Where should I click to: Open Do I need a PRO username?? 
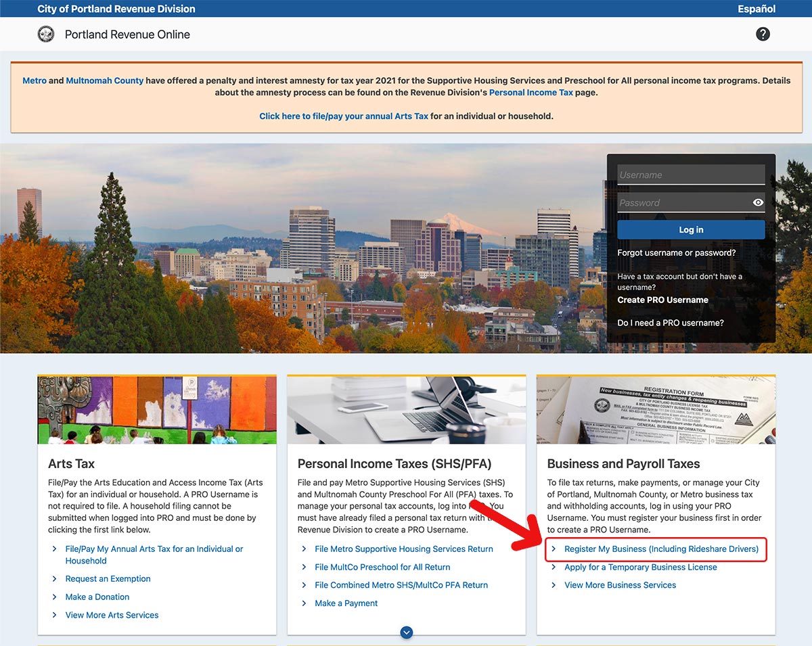tap(670, 323)
